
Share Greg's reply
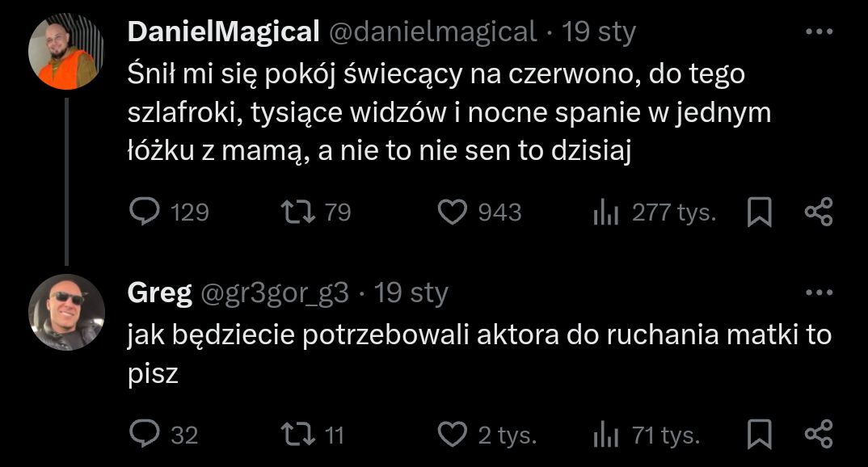coord(819,435)
